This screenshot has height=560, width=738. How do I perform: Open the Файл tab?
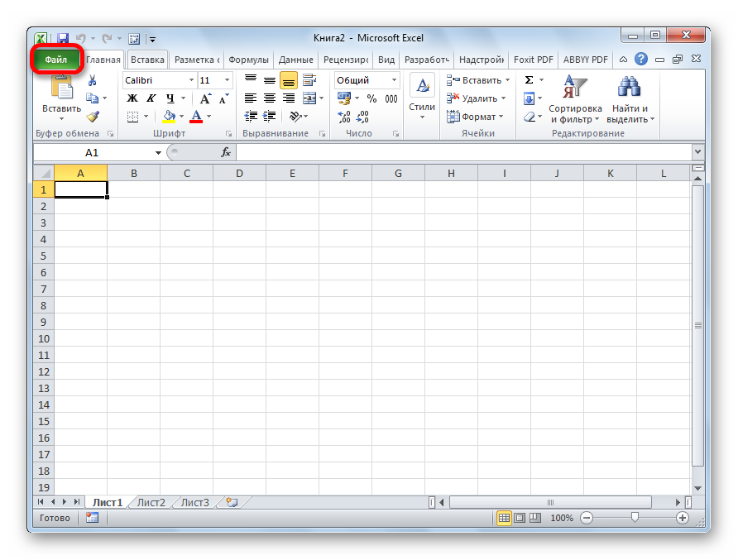(x=56, y=60)
